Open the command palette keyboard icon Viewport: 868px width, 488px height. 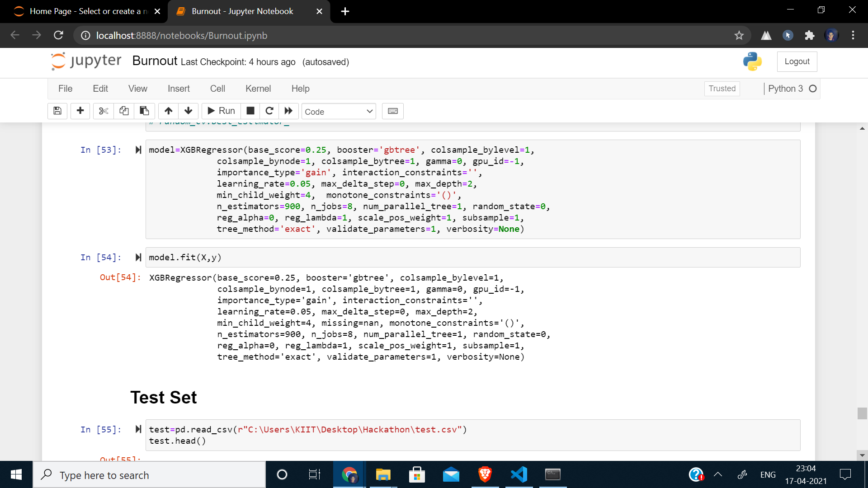[x=392, y=111]
